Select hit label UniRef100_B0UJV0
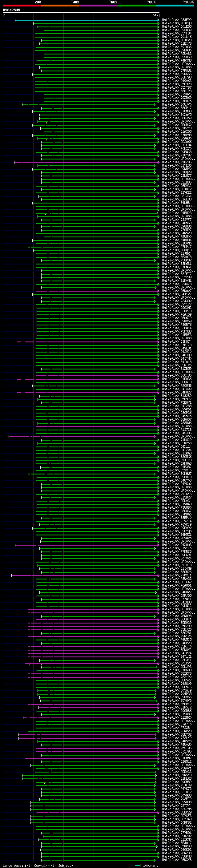Image resolution: width=197 pixels, height=868 pixels. coord(177,104)
